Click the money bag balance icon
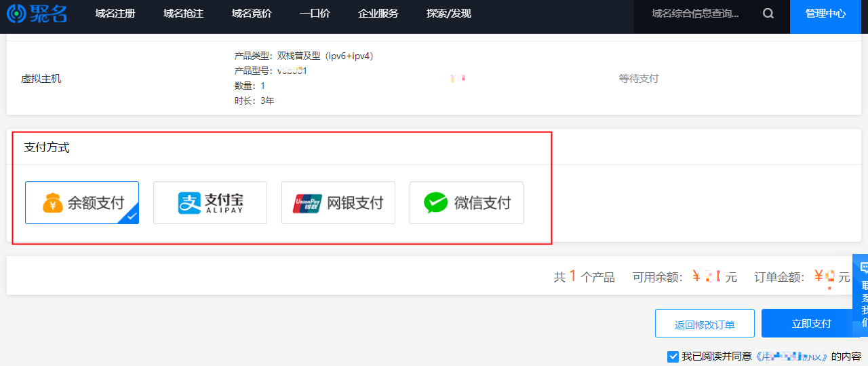The image size is (868, 366). [53, 202]
